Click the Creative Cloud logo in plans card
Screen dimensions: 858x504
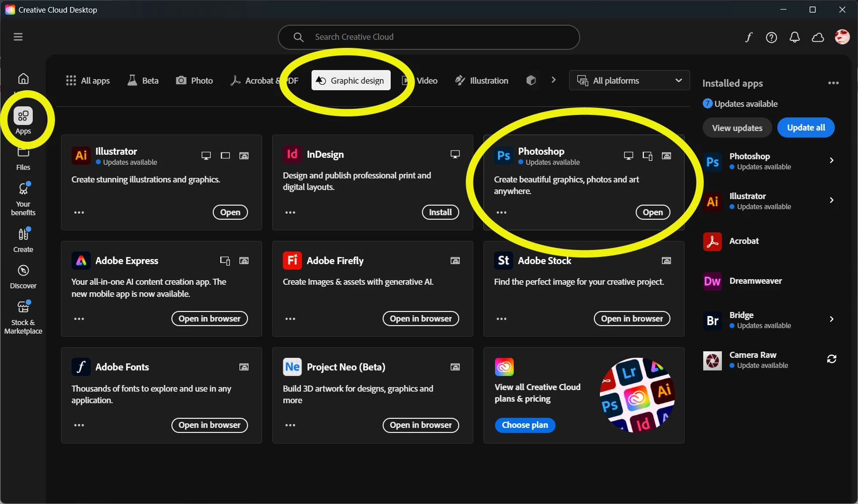tap(504, 367)
